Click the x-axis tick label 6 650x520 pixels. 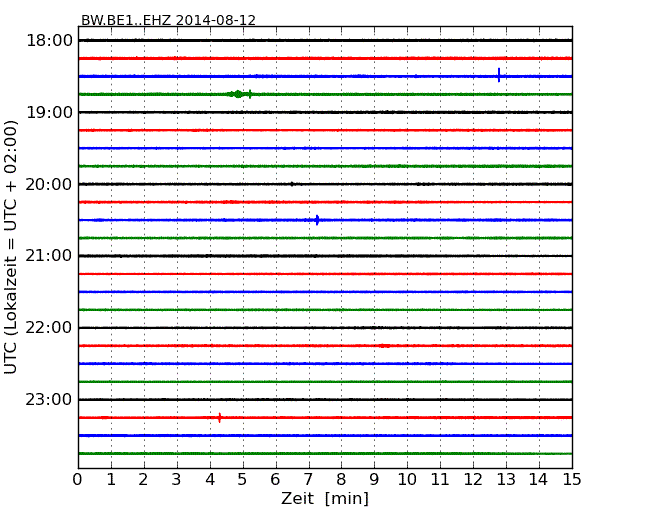(x=275, y=479)
